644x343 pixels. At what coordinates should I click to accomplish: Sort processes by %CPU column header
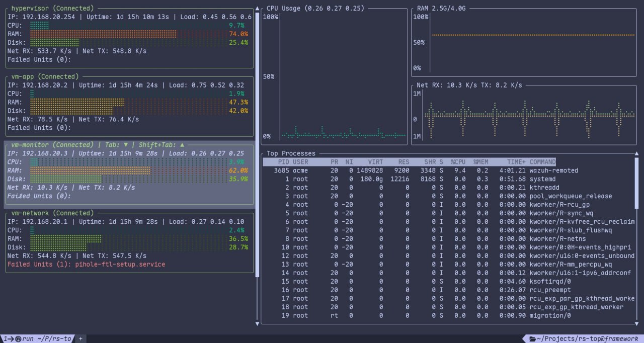coord(458,162)
